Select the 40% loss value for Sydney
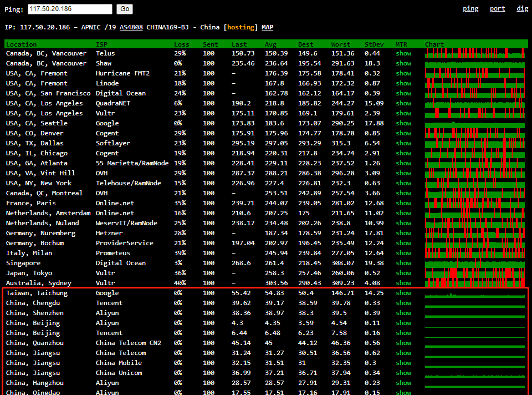 click(x=180, y=283)
